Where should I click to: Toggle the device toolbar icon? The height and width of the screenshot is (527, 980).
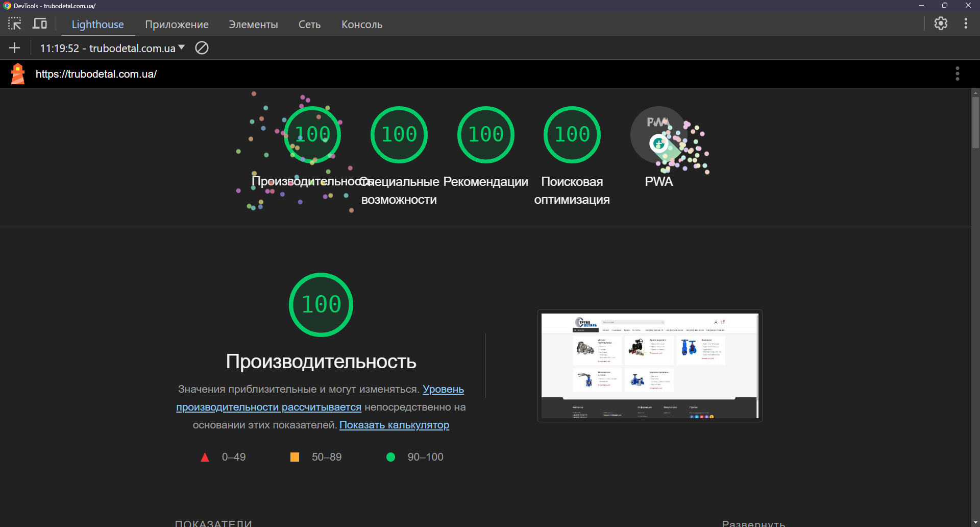click(x=40, y=23)
